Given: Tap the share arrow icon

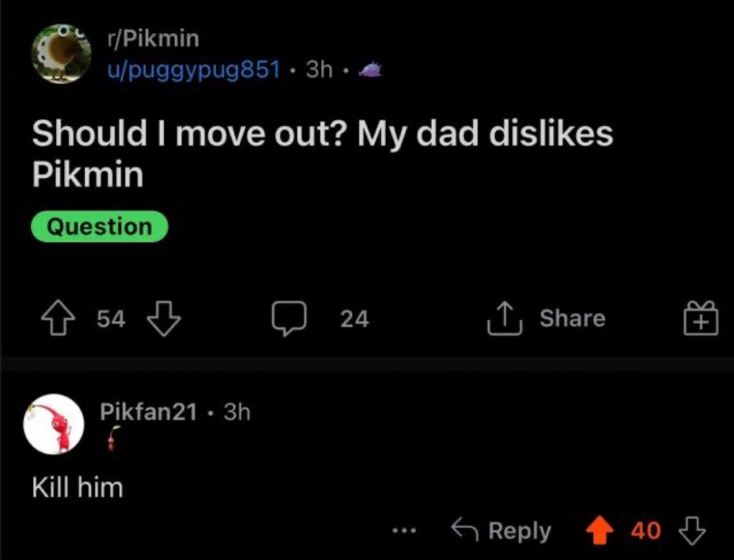Looking at the screenshot, I should (x=505, y=318).
